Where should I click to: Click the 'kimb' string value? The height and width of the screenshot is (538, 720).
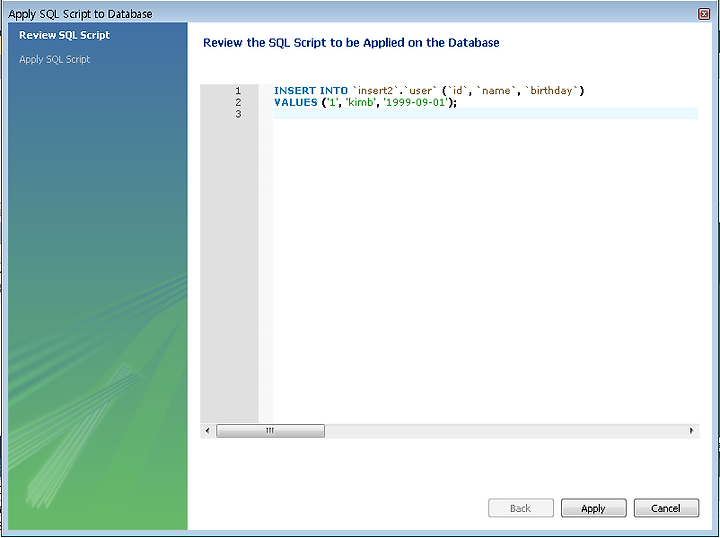(360, 102)
